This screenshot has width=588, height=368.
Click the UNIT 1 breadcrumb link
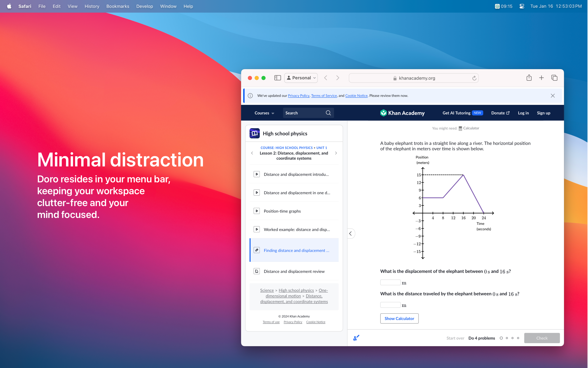point(321,148)
